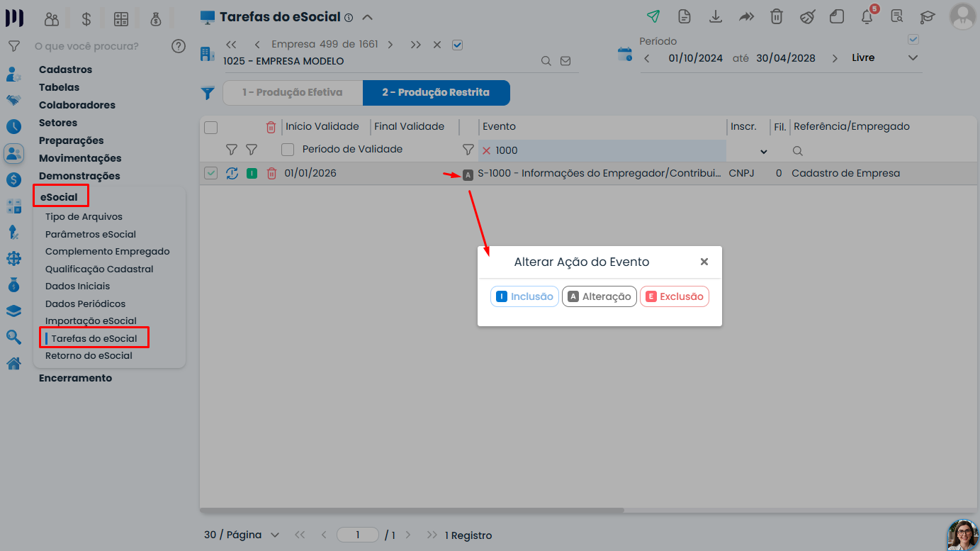980x551 pixels.
Task: Toggle the Período de Validade checkbox
Action: (x=288, y=150)
